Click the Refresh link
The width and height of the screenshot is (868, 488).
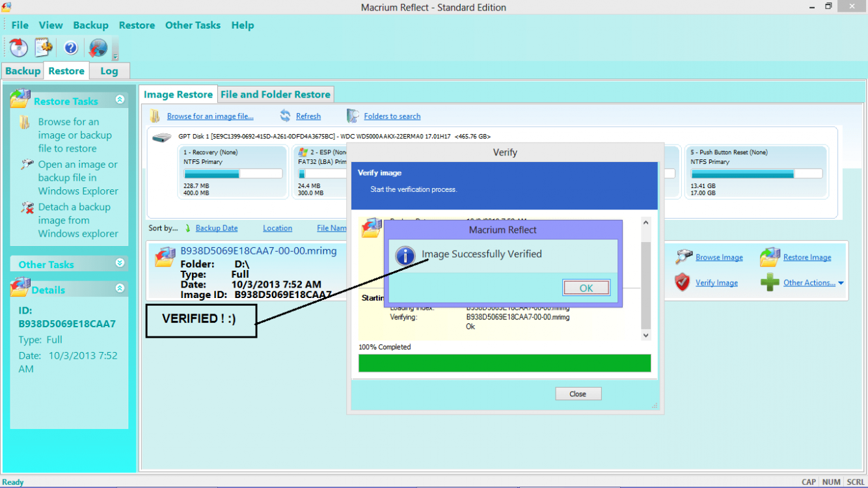[308, 116]
